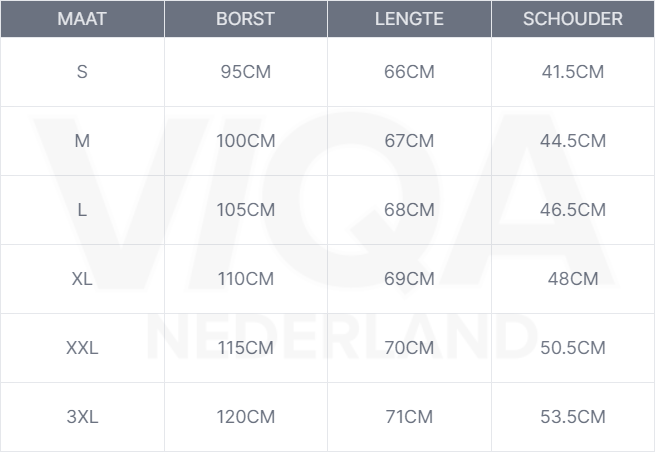Select the 3XL size cell

82,417
